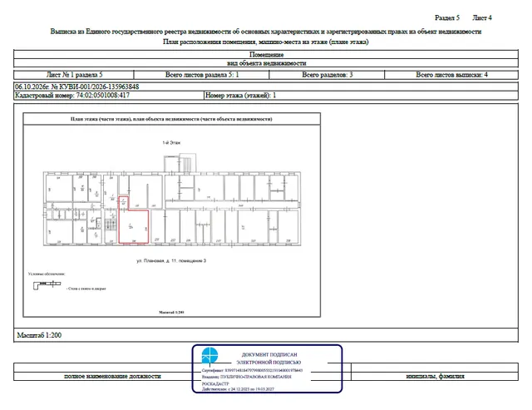
Task: Click the 'Владелец: ПУБЛИЧНО-ПРАВОВАЯ КОМПАНИЯ' line
Action: 246,377
